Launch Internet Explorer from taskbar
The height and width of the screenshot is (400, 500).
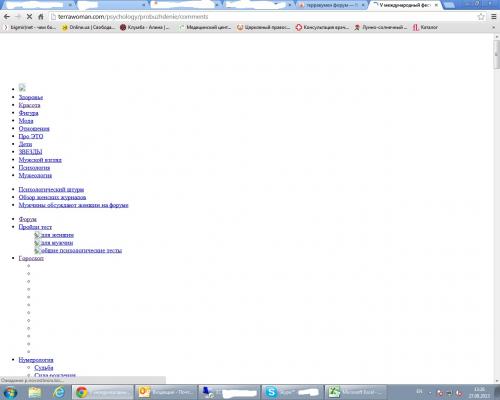pos(59,392)
